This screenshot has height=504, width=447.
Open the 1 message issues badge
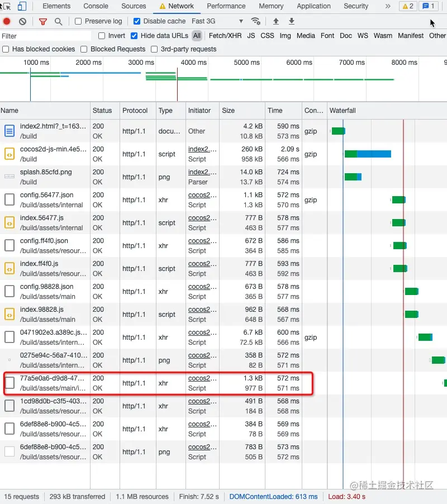pos(429,6)
